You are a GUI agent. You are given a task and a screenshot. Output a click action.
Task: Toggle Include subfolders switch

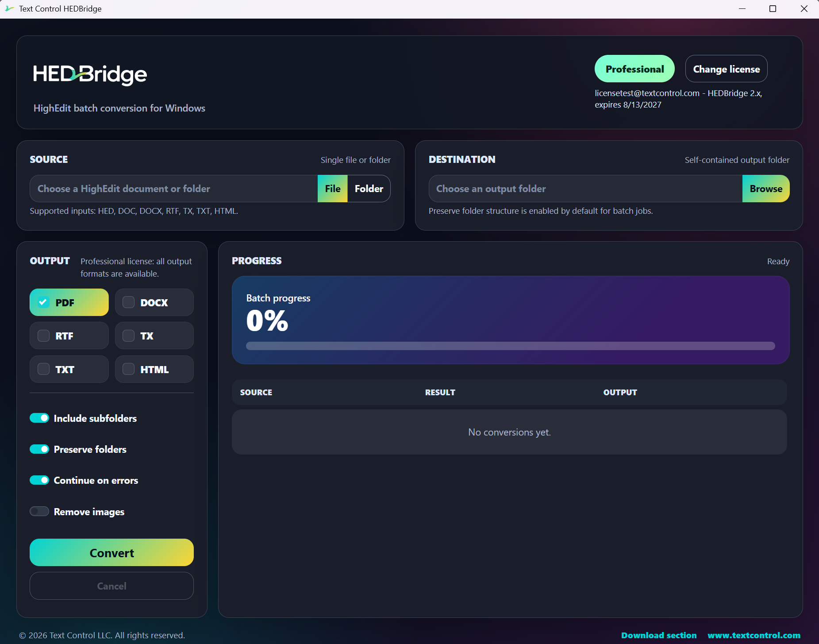click(x=39, y=418)
